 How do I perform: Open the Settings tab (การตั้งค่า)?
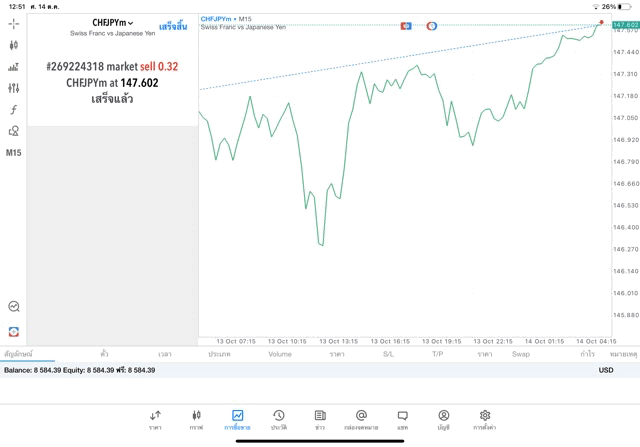[485, 420]
